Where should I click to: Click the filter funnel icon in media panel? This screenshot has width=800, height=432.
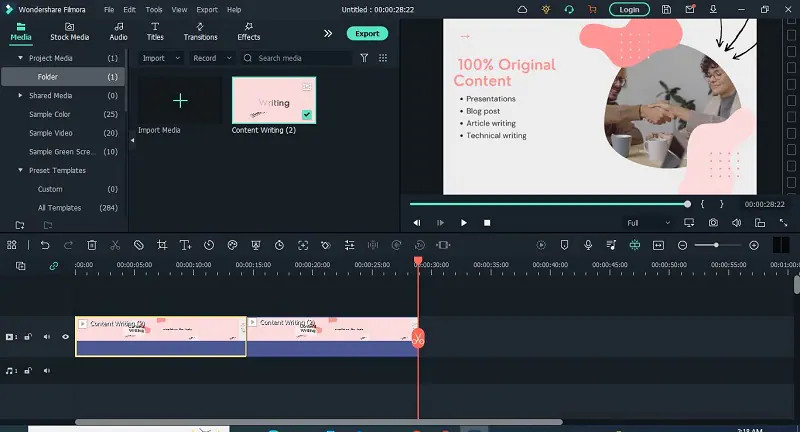coord(364,58)
